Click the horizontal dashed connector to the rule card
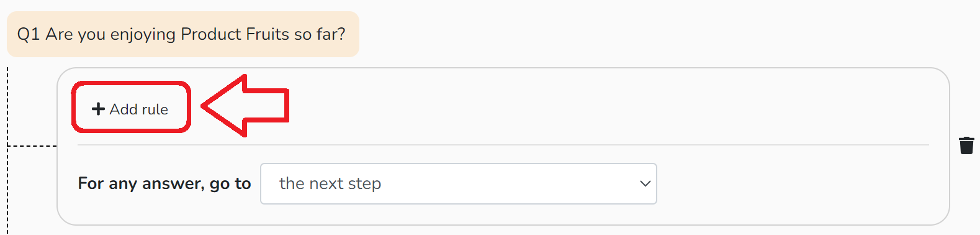This screenshot has height=235, width=980. pos(32,146)
